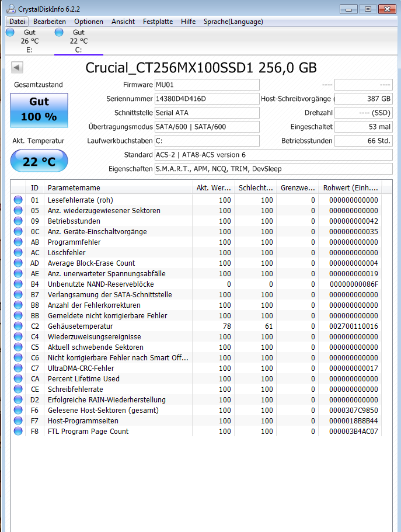Viewport: 401px width, 532px height.
Task: Click the Seriennummer field
Action: coord(207,99)
